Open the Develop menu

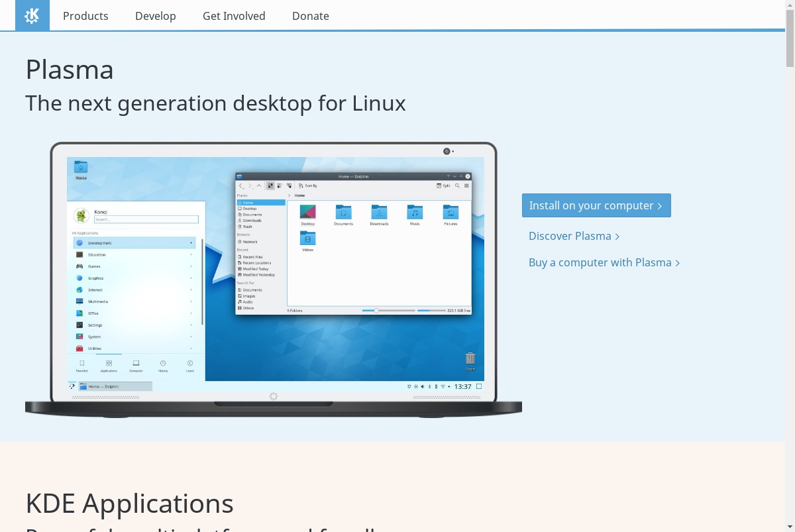click(x=156, y=16)
